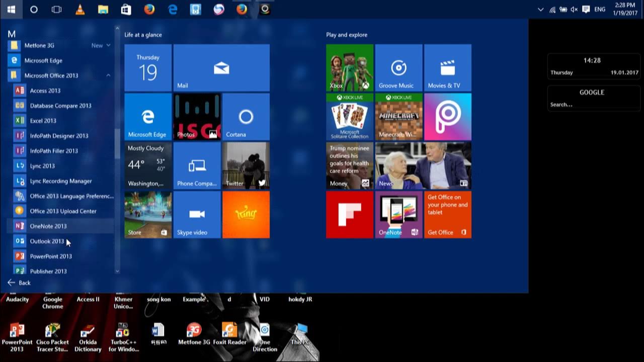Select the This PC desktop icon
644x362 pixels.
click(x=300, y=335)
